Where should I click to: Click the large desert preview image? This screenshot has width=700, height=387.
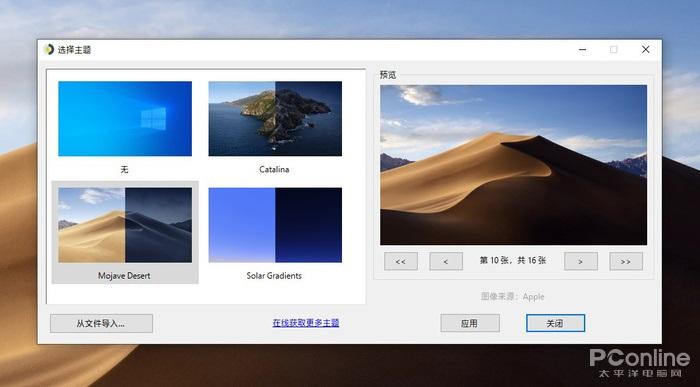pos(513,165)
